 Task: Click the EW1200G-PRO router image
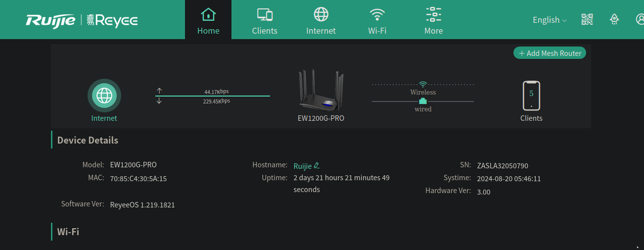(321, 91)
